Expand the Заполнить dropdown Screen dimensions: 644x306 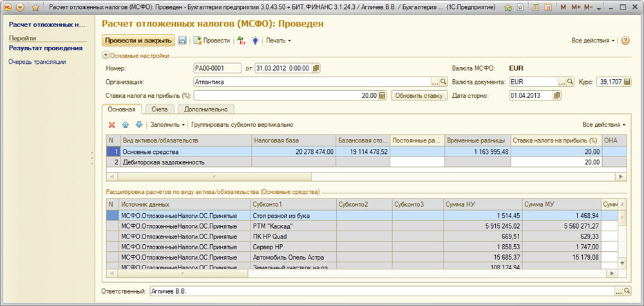tap(167, 124)
